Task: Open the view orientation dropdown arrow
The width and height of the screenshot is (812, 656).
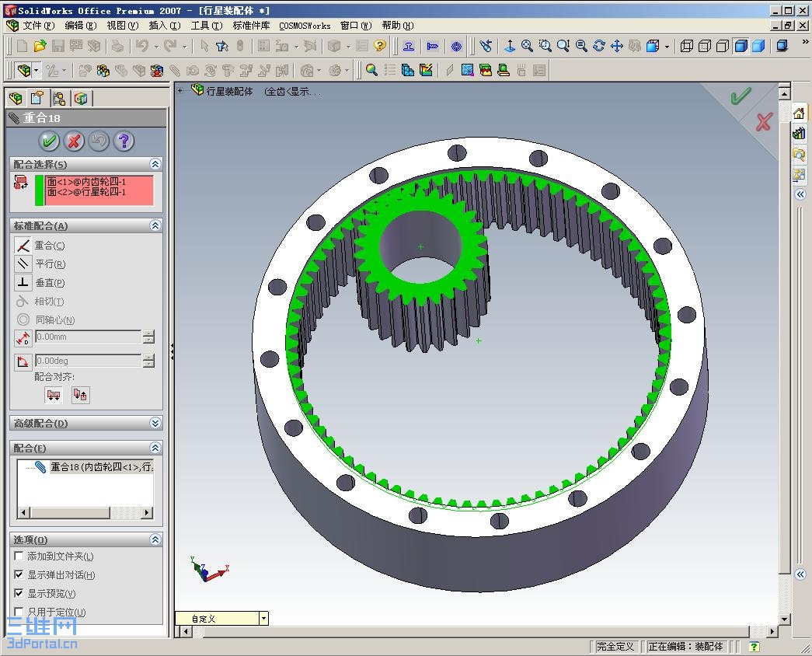Action: (667, 47)
